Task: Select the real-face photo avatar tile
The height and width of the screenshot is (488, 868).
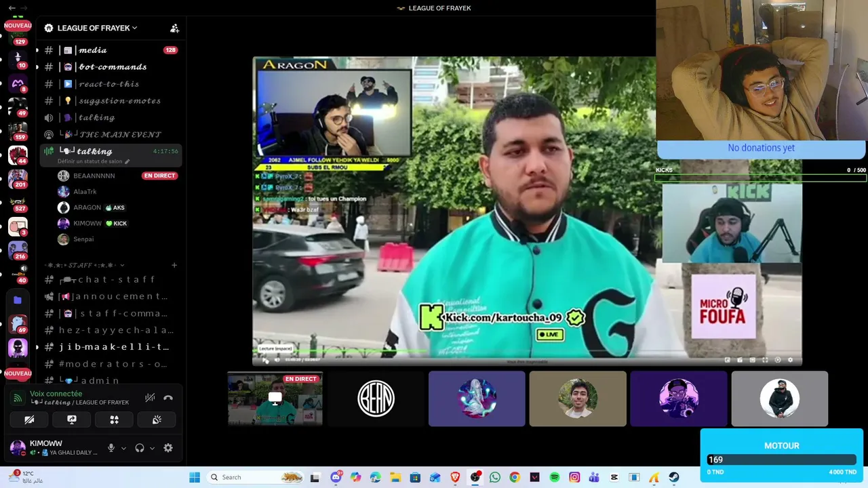Action: tap(578, 399)
